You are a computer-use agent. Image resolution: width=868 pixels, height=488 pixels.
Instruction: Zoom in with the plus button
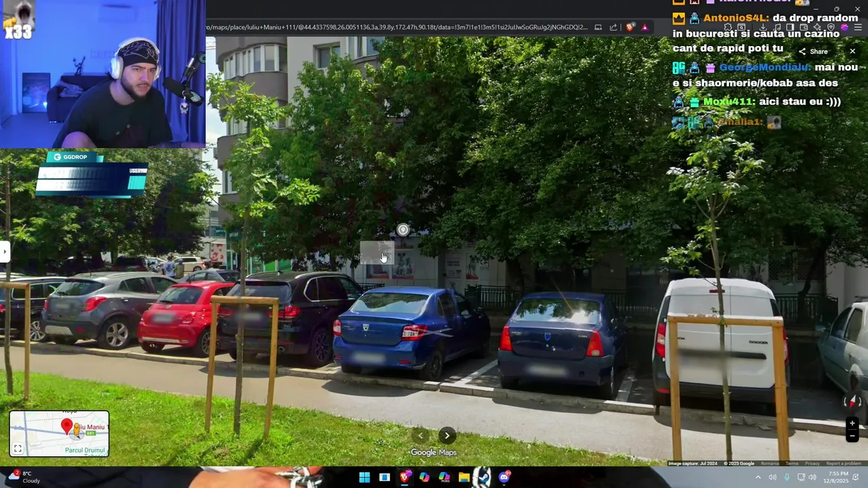click(x=852, y=424)
